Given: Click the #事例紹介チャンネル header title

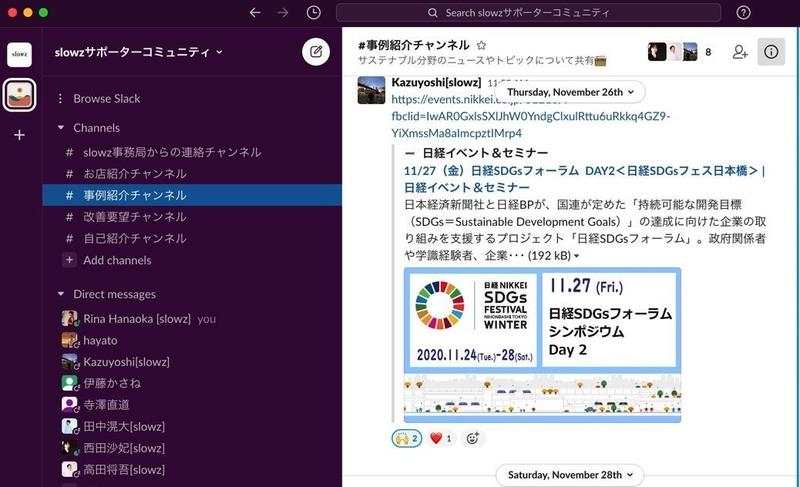Looking at the screenshot, I should [x=414, y=45].
